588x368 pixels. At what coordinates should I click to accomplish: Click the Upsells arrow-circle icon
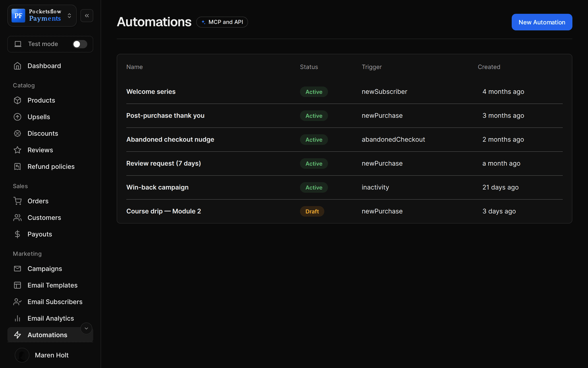tap(18, 117)
